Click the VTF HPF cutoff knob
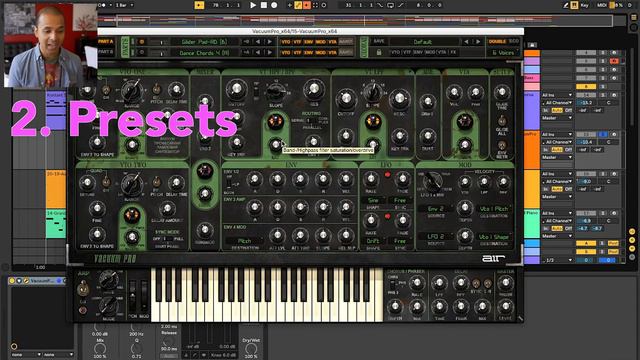Image resolution: width=640 pixels, height=360 pixels. coord(236,89)
